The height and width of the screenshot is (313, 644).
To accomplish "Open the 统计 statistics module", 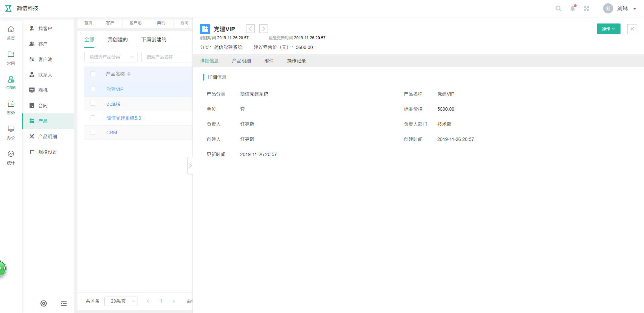I will (x=11, y=157).
